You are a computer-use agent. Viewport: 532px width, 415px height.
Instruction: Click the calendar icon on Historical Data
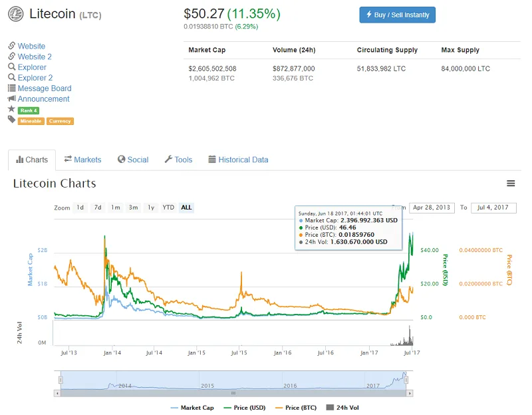click(x=212, y=159)
